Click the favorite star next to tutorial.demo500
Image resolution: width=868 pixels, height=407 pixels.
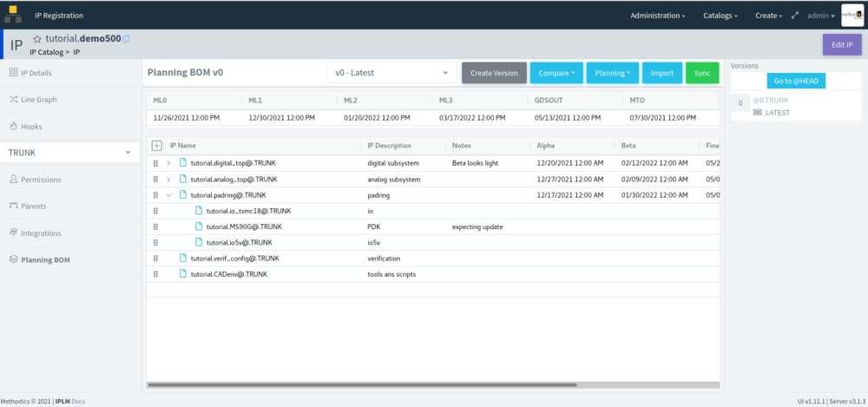point(37,39)
